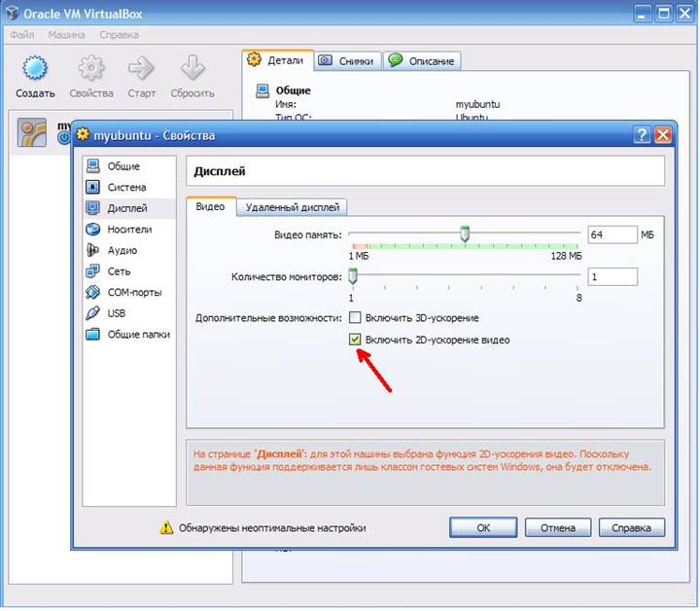Enable the 3D-ускорение checkbox
This screenshot has height=611, width=700.
(355, 318)
